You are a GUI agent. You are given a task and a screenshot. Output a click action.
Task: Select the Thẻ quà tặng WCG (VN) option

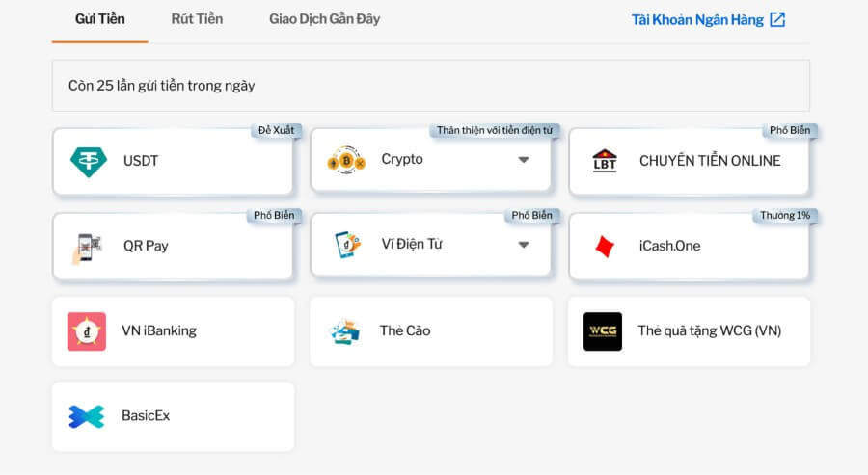coord(709,331)
